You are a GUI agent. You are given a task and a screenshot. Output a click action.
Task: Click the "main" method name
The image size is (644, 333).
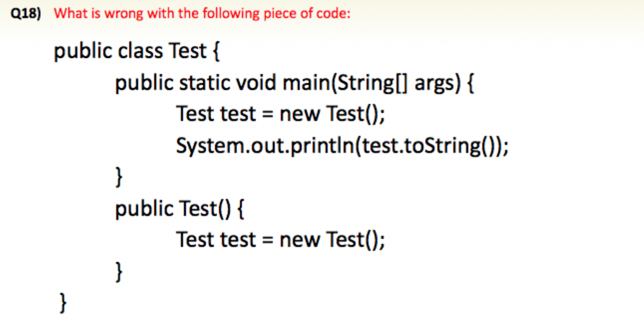[301, 82]
